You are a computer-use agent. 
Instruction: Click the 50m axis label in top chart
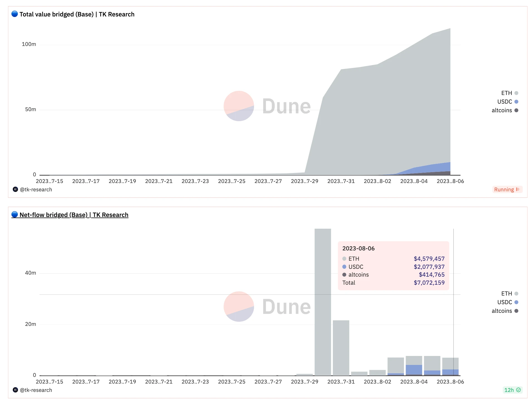coord(31,109)
